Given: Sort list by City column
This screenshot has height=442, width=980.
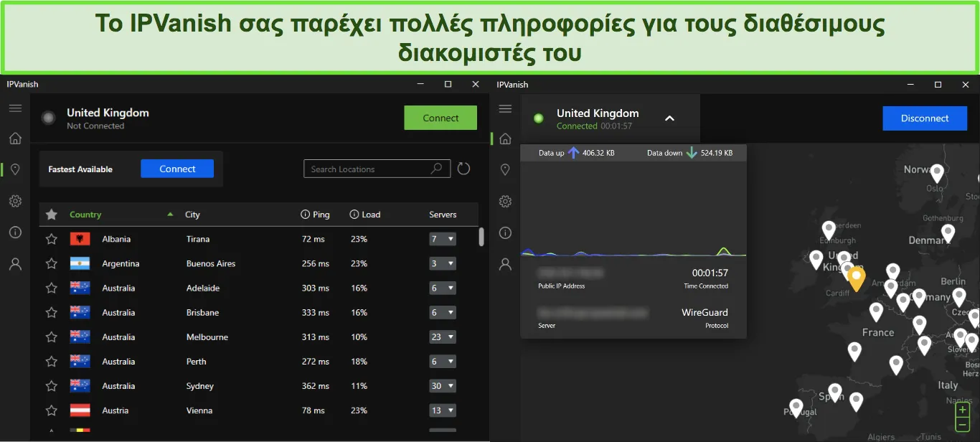Looking at the screenshot, I should click(192, 215).
